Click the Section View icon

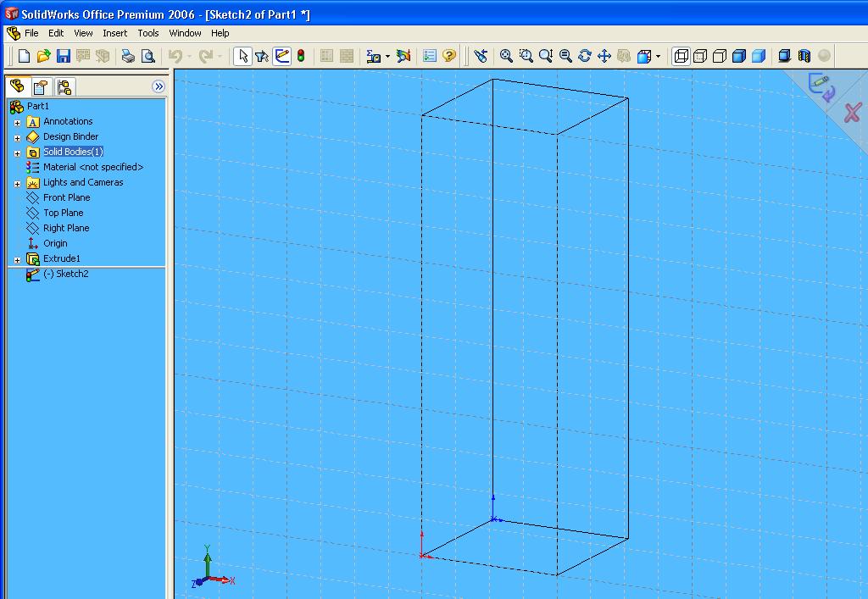pyautogui.click(x=804, y=56)
